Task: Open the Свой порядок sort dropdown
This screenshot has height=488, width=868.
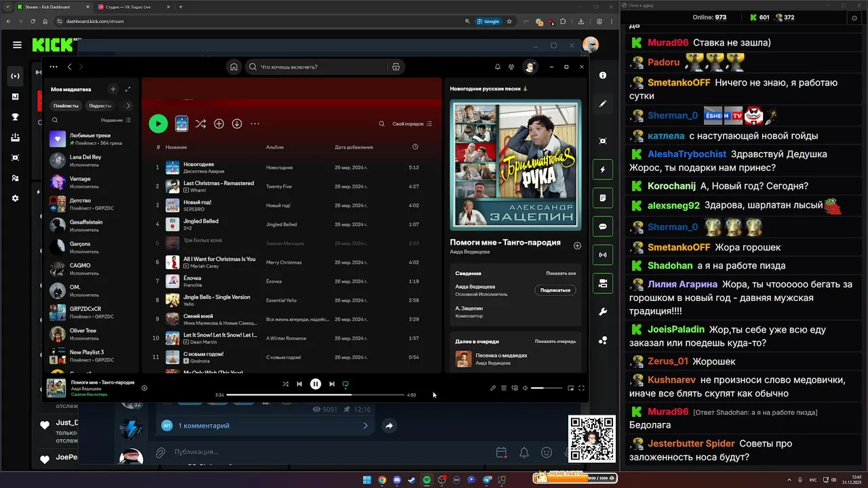Action: point(412,123)
